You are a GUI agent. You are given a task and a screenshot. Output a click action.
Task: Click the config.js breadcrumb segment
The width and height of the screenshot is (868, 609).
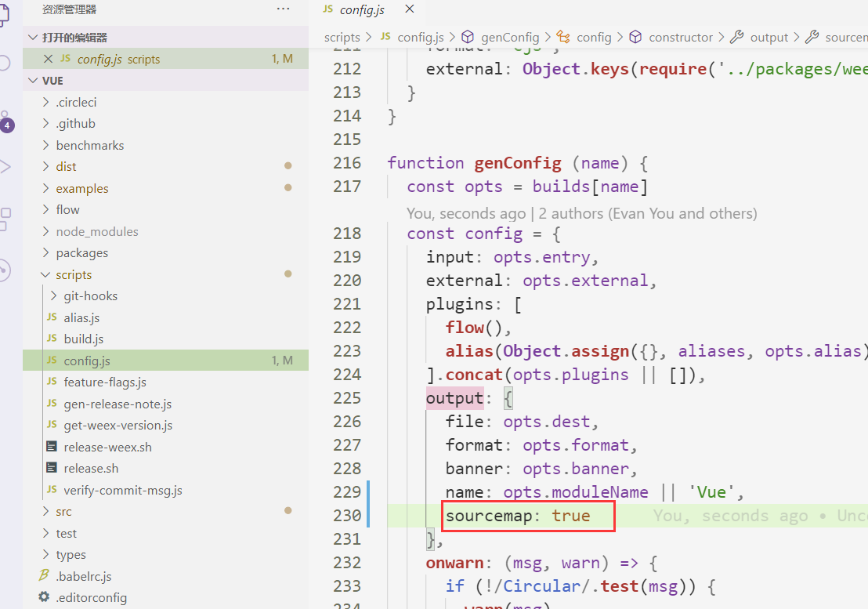pos(420,37)
